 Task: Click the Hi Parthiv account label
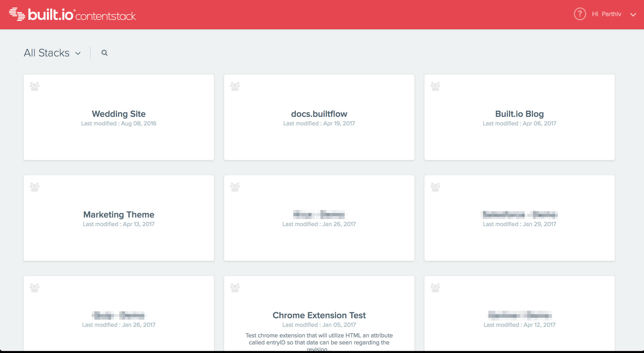(x=606, y=14)
